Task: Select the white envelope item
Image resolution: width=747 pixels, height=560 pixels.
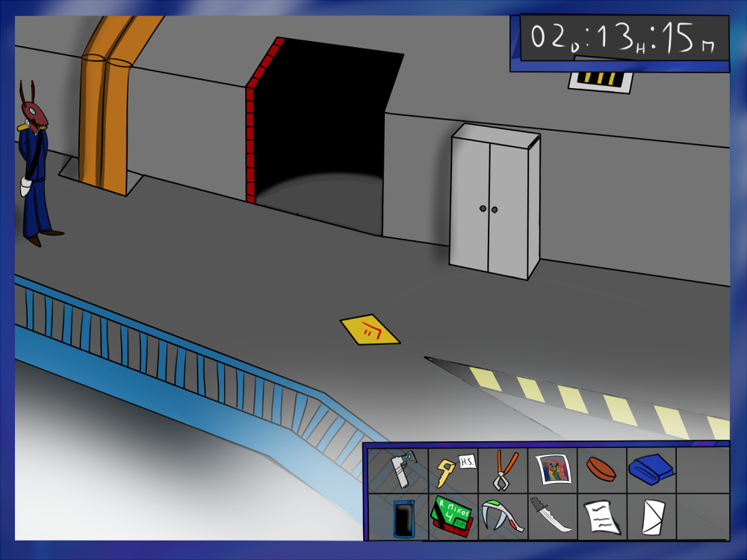Action: pos(651,517)
